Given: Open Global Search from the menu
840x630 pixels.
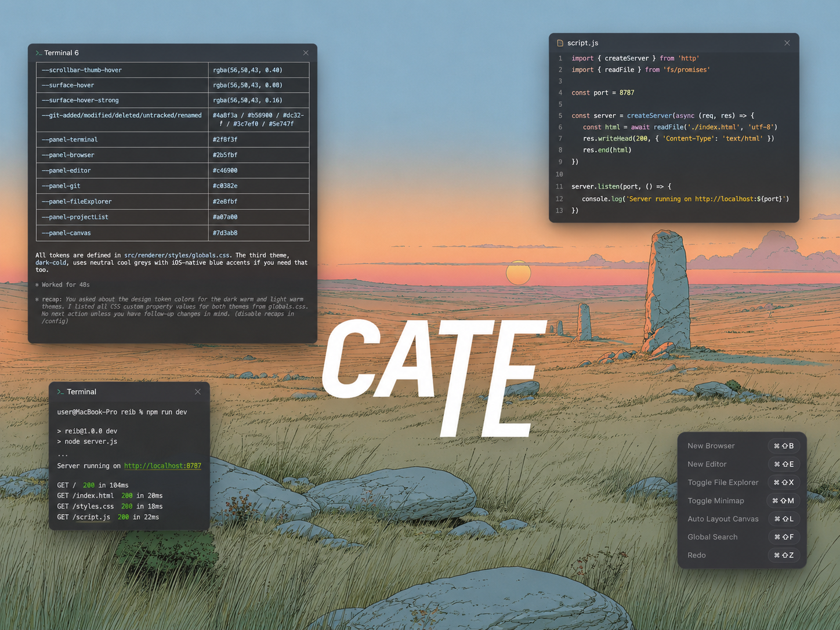Looking at the screenshot, I should coord(742,537).
